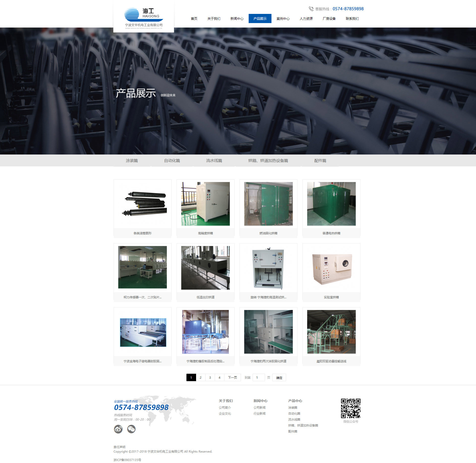The height and width of the screenshot is (463, 476).
Task: Open the 实验室烘箱 product image
Action: coord(331,268)
